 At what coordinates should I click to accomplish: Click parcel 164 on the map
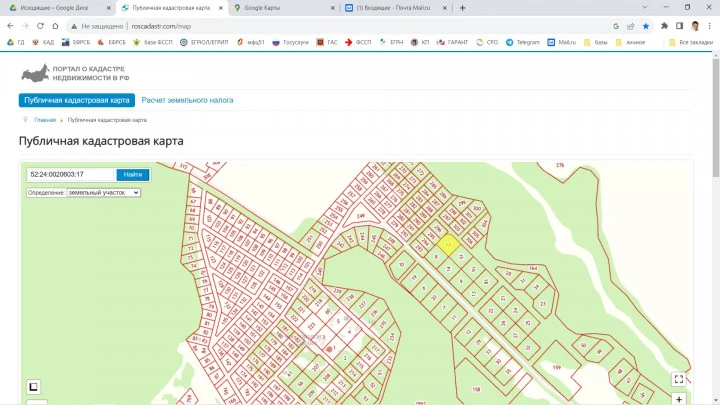pyautogui.click(x=533, y=268)
